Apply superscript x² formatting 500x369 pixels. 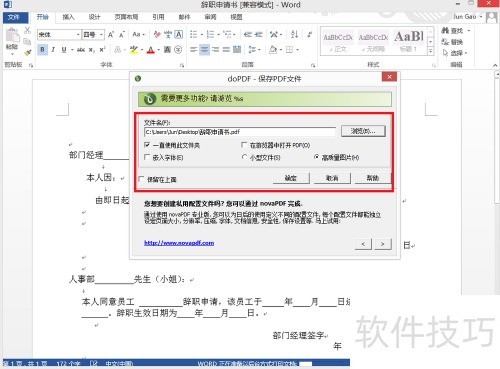point(103,50)
